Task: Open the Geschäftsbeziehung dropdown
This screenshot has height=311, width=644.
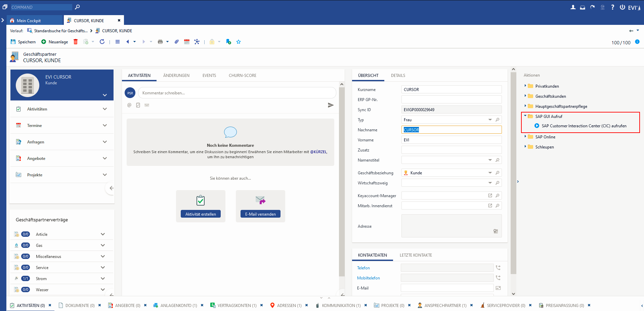Action: pos(490,173)
